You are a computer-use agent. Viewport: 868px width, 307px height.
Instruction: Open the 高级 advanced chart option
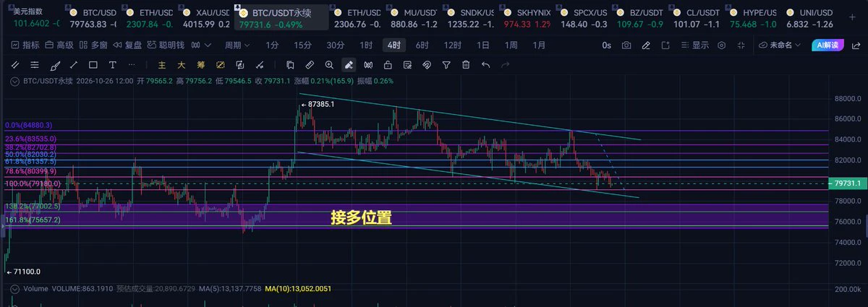59,45
